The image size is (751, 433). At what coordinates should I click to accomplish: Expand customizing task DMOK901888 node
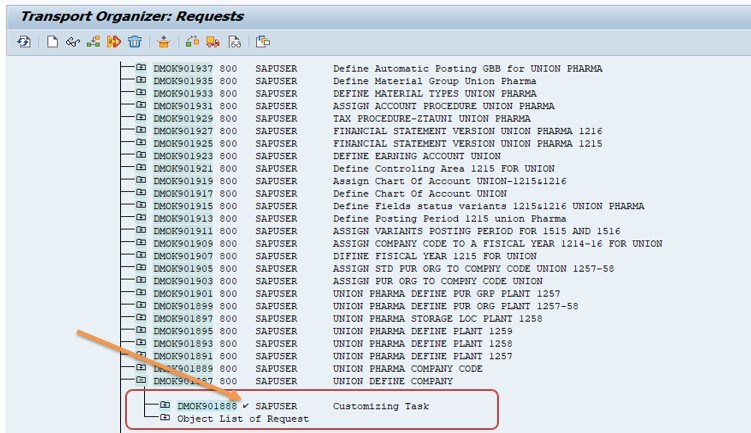165,406
